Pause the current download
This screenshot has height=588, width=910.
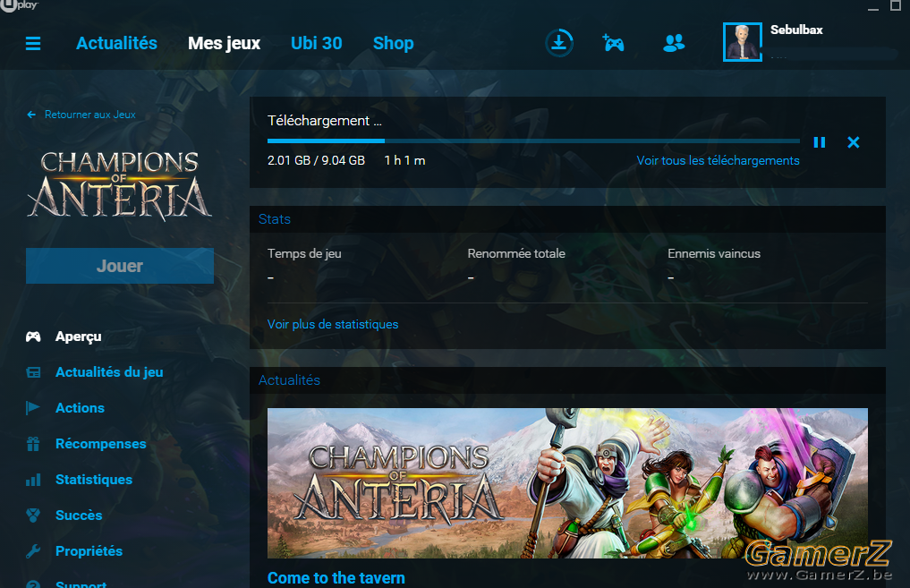point(820,142)
